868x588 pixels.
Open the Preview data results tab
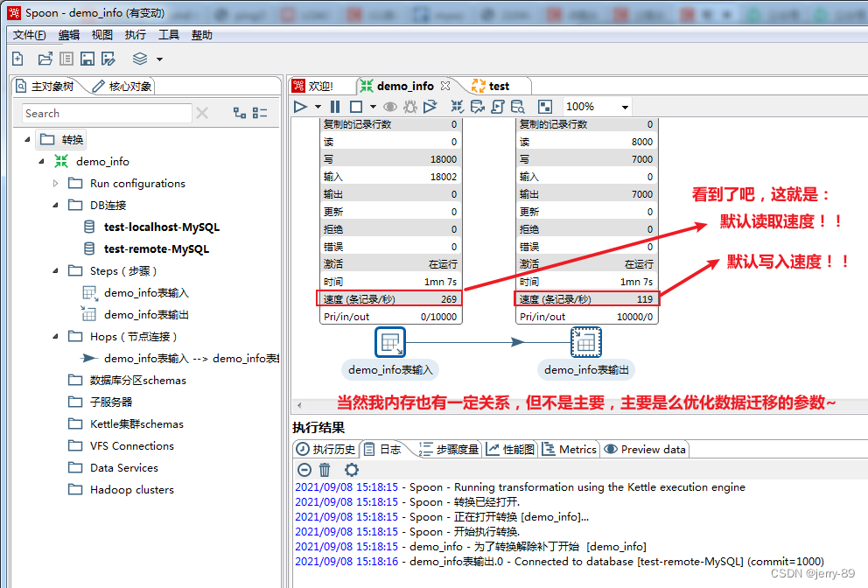(x=645, y=449)
